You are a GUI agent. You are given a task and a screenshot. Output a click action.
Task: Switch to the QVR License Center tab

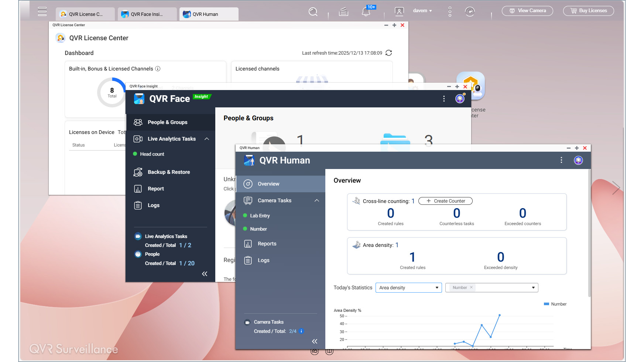pyautogui.click(x=85, y=14)
